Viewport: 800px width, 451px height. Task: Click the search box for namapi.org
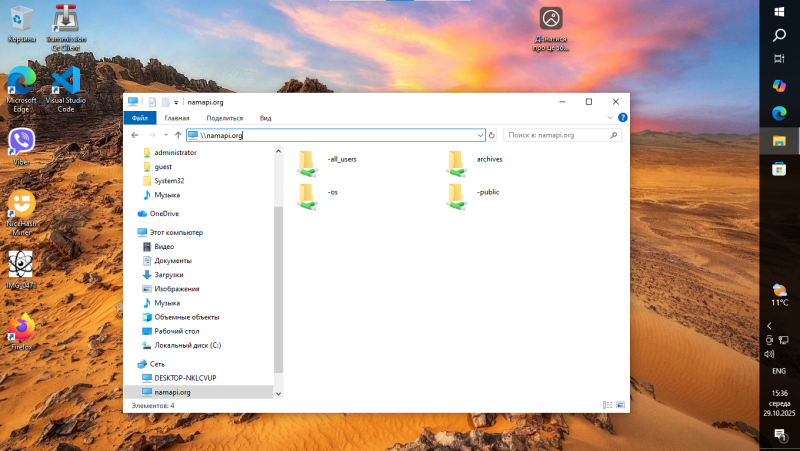[555, 134]
